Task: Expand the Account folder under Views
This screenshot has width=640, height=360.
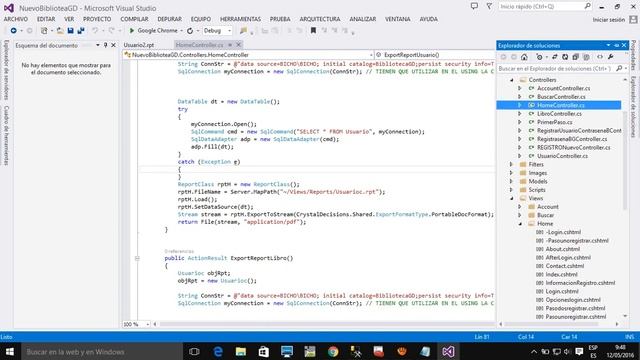Action: point(520,207)
